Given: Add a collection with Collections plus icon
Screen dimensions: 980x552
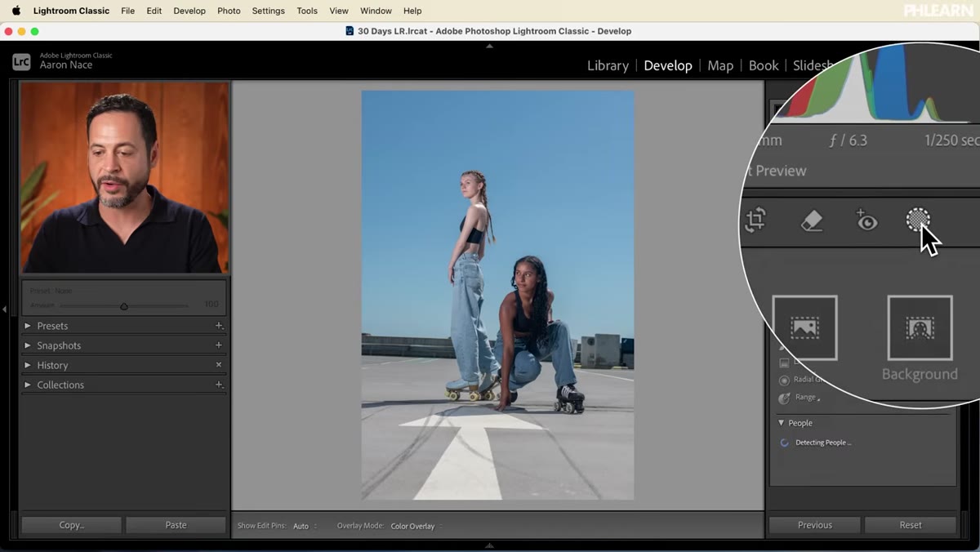Looking at the screenshot, I should [219, 385].
